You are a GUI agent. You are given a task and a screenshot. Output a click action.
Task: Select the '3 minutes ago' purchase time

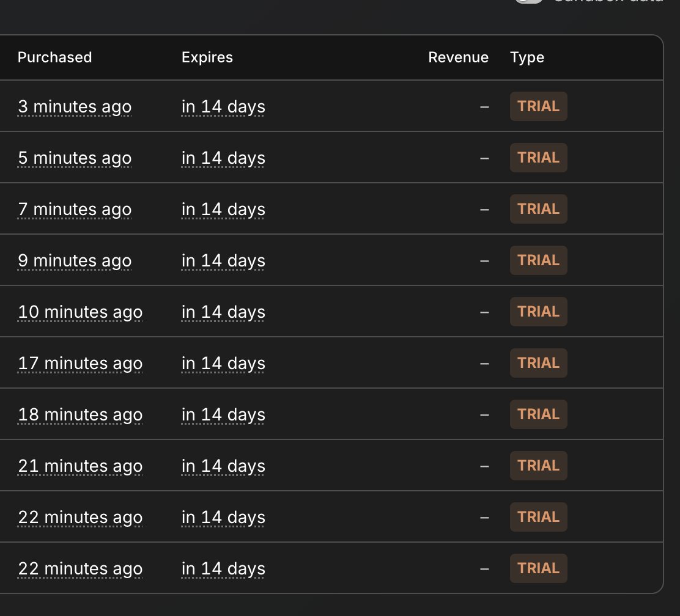point(75,107)
